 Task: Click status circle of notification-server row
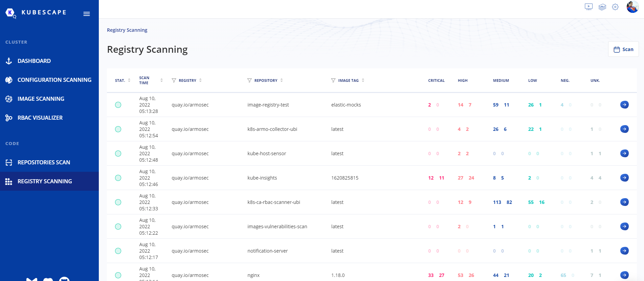pyautogui.click(x=118, y=251)
